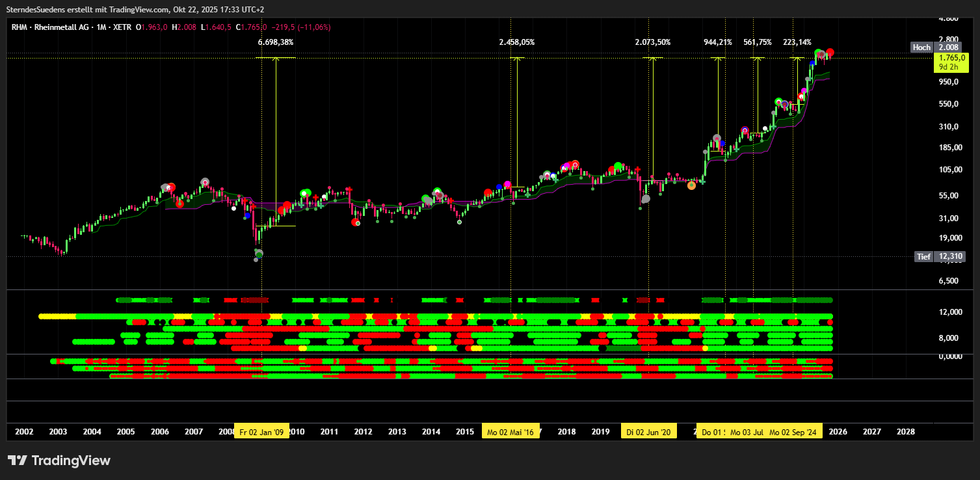This screenshot has width=980, height=480.
Task: Click the 2.073,50% measurement label
Action: pyautogui.click(x=652, y=42)
